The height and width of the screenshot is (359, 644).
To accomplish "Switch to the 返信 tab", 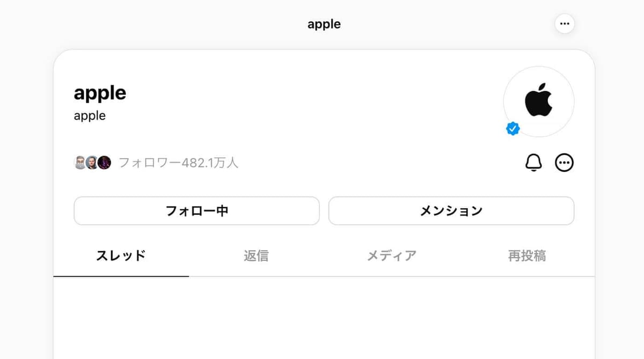I will point(256,256).
